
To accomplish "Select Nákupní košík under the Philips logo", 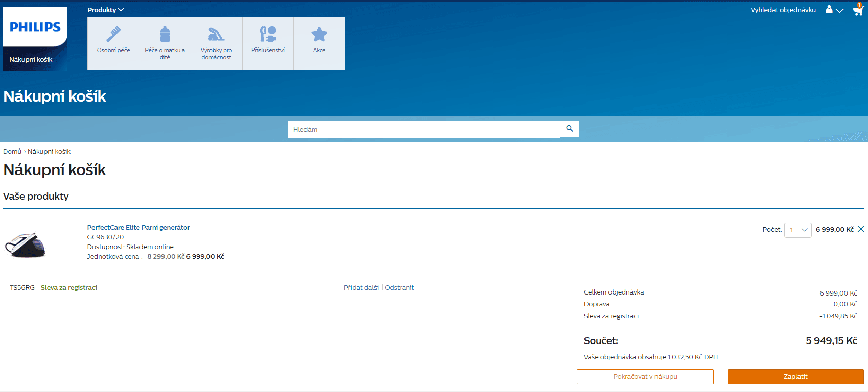I will click(x=31, y=59).
